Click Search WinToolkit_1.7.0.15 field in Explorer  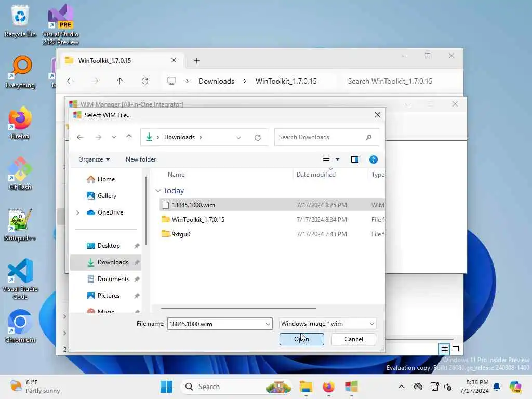click(x=390, y=81)
